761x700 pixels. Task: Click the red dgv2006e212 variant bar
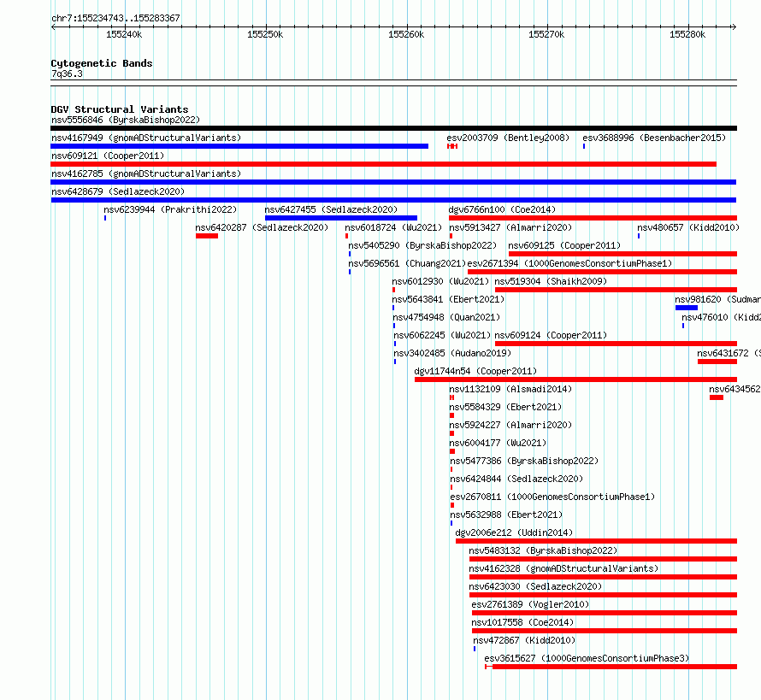click(x=596, y=541)
